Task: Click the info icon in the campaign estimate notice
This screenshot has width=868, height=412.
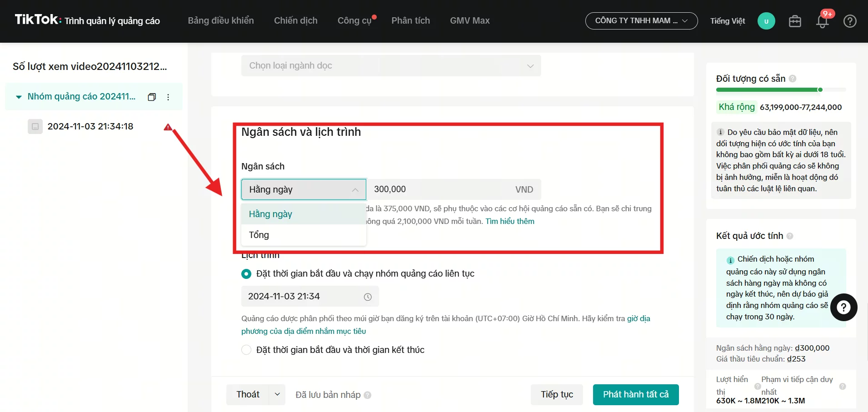Action: [730, 260]
